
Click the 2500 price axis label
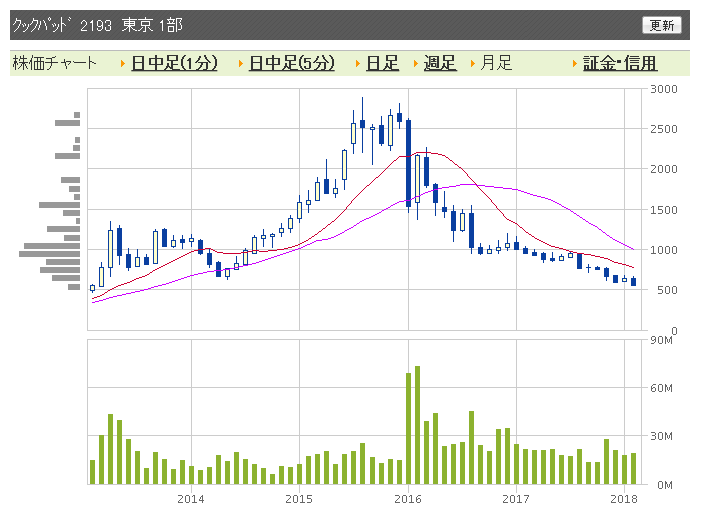[x=664, y=129]
